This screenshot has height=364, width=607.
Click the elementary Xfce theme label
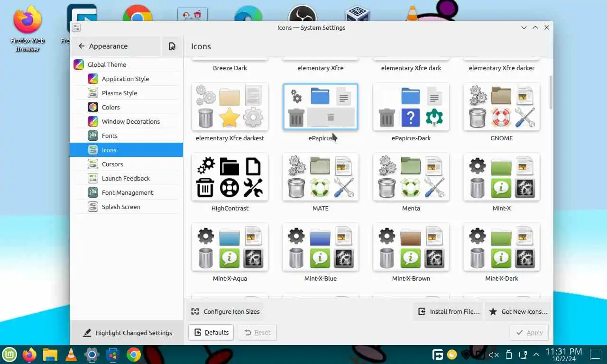(x=321, y=68)
